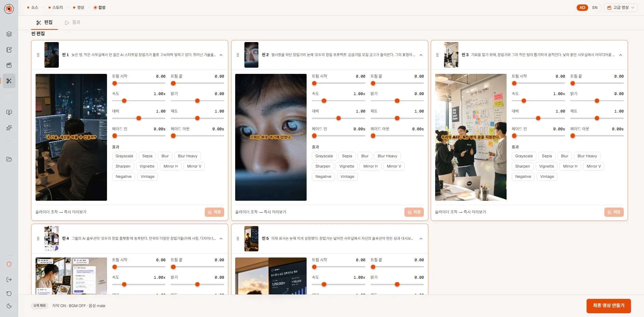Open the layers stack icon in sidebar
Screen dimensions: 644x317
pos(9,34)
